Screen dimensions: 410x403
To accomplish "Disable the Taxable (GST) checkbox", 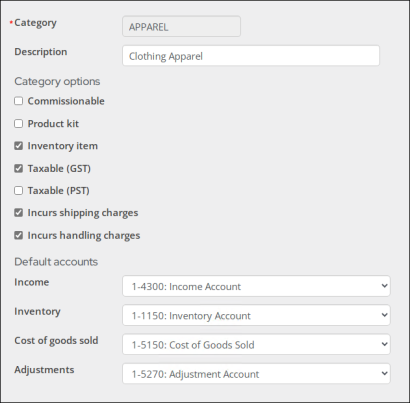I will 19,168.
